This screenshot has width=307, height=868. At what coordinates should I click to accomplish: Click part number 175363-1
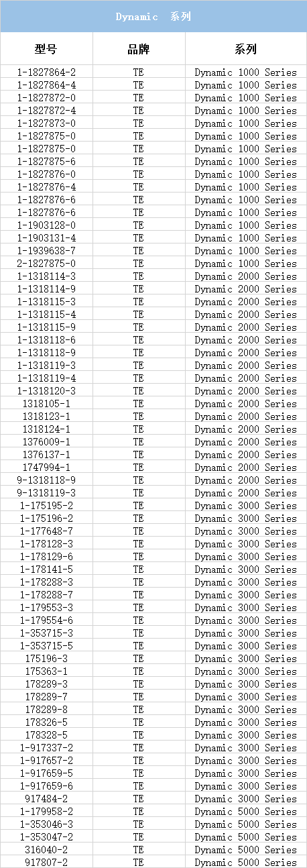(x=46, y=671)
